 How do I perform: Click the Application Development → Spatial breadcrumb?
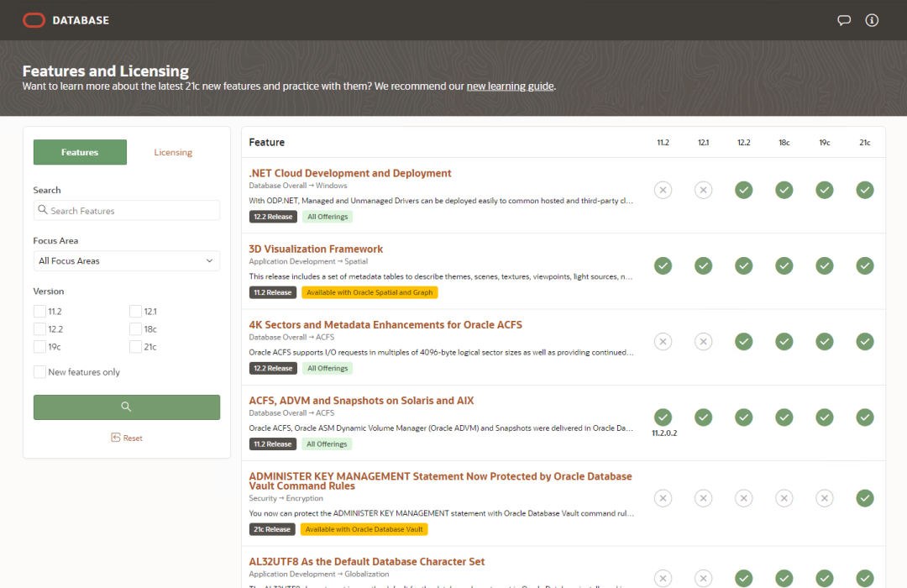308,261
